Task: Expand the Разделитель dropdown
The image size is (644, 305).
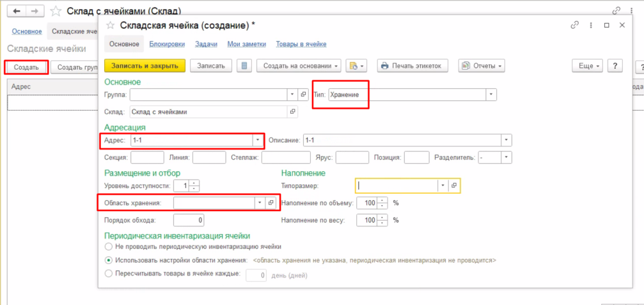Action: [506, 157]
